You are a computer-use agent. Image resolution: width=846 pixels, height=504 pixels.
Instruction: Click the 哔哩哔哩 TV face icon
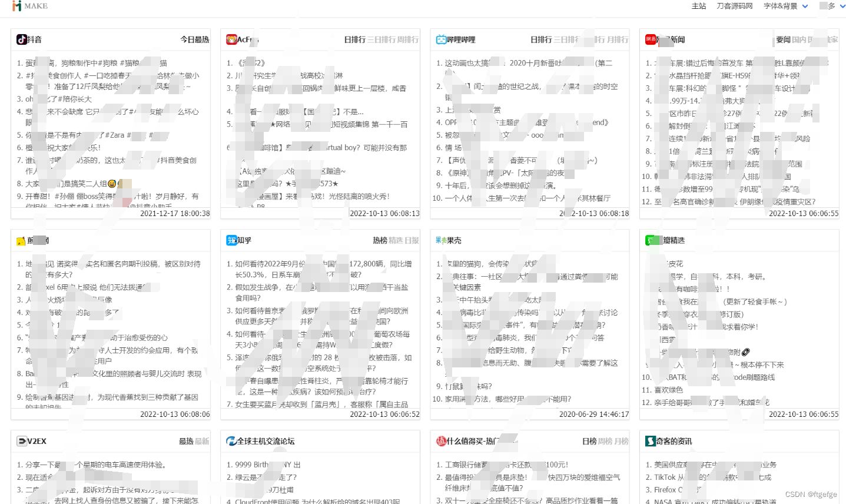pos(439,39)
